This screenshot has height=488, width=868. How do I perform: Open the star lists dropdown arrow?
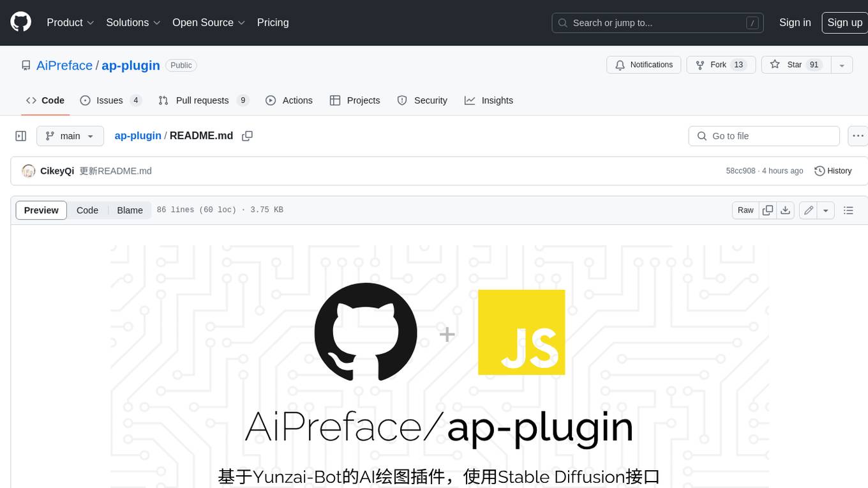click(x=842, y=65)
